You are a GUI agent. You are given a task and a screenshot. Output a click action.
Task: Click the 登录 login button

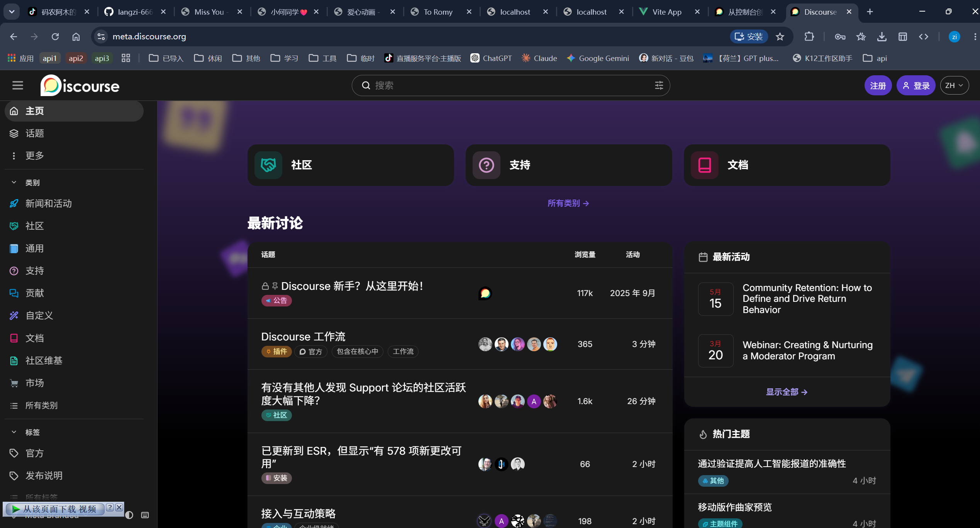click(916, 85)
